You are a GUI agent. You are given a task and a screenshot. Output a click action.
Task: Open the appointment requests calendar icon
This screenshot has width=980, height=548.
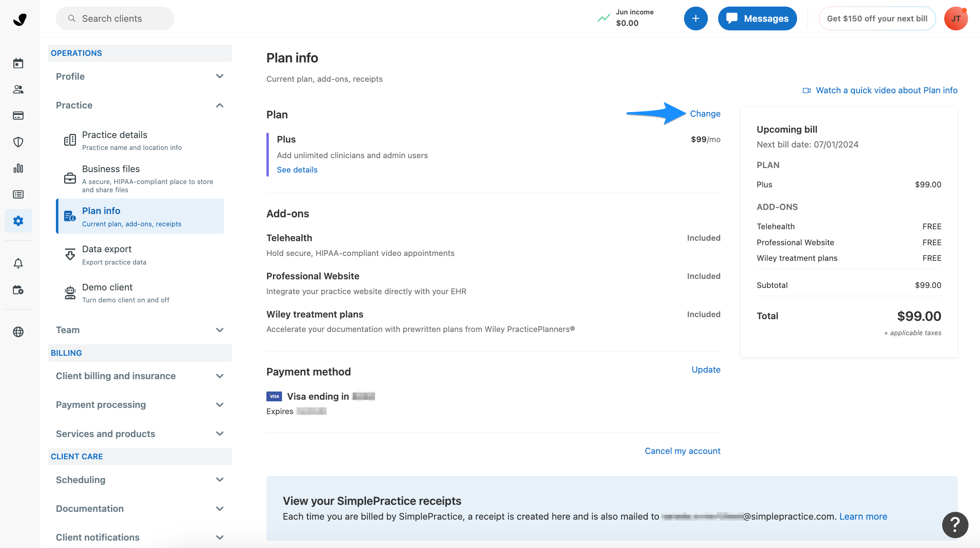click(18, 290)
